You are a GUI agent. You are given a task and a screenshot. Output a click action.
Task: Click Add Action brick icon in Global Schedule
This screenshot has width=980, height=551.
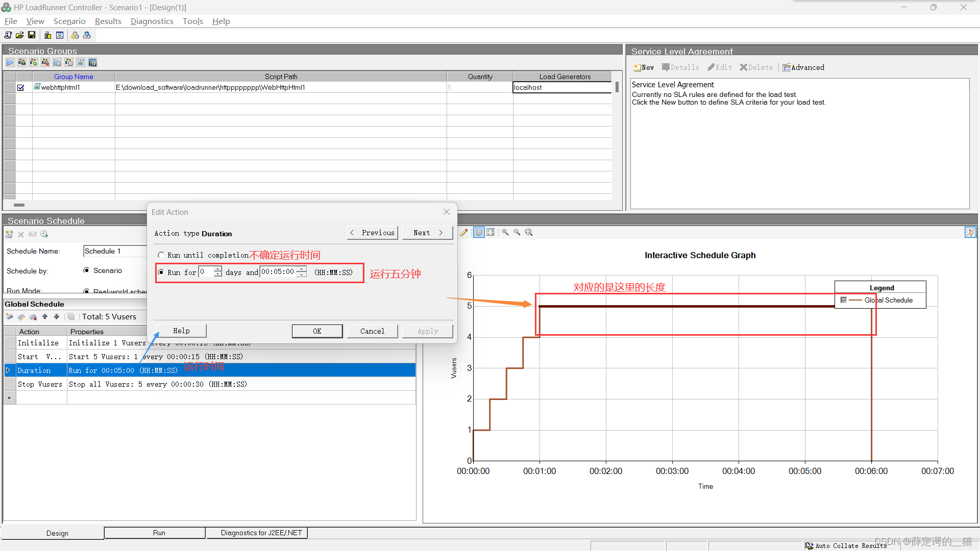10,317
